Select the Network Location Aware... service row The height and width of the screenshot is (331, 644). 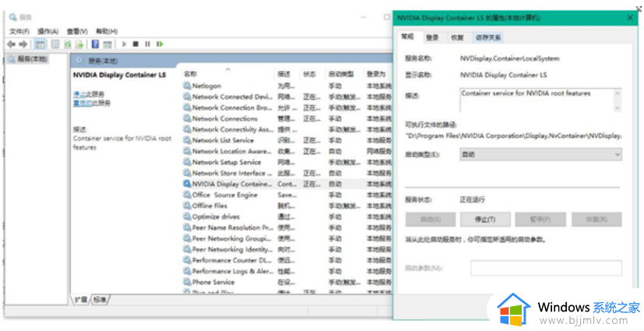[x=287, y=151]
